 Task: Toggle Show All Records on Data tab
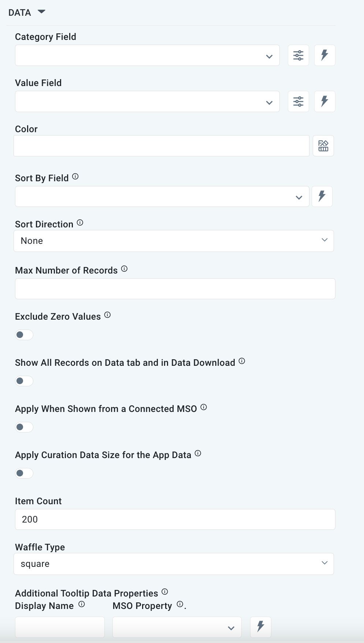24,381
